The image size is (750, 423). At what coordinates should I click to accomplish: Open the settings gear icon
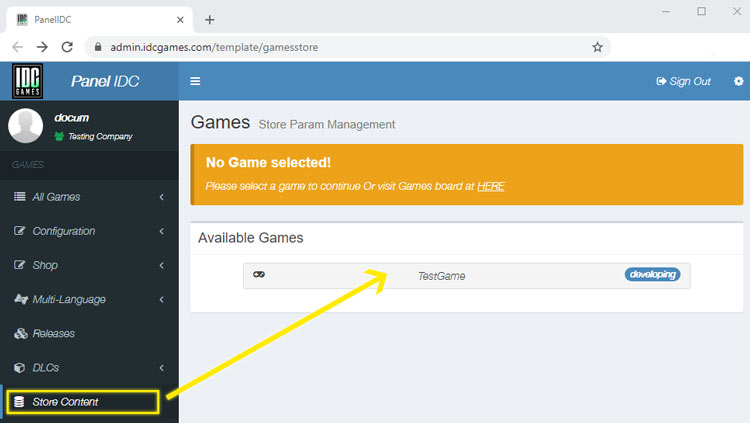[739, 81]
